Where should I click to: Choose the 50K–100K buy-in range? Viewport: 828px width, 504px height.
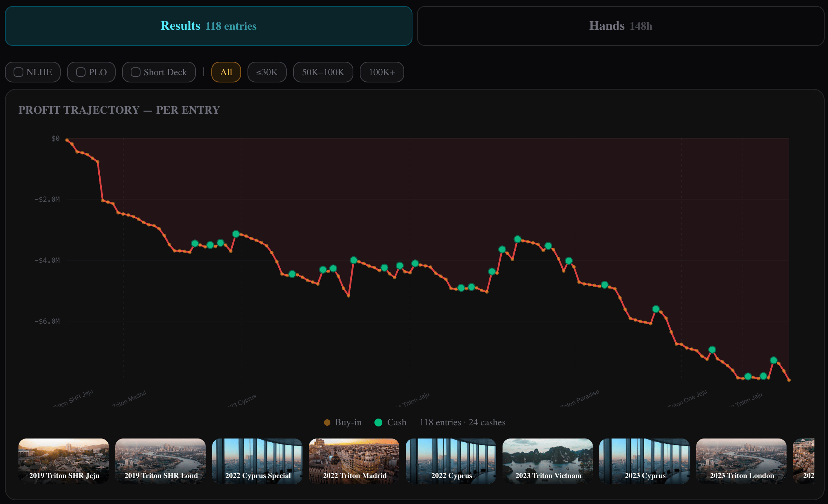pos(323,72)
